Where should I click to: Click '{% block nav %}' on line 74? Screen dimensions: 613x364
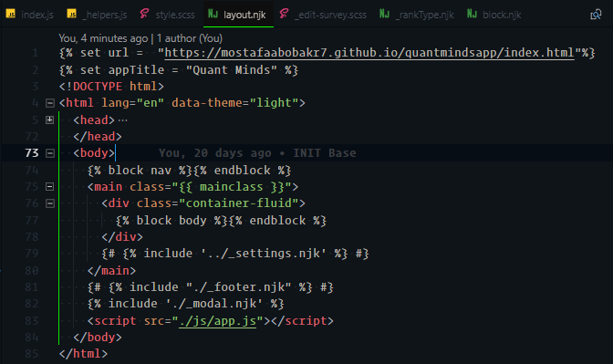[x=140, y=171]
